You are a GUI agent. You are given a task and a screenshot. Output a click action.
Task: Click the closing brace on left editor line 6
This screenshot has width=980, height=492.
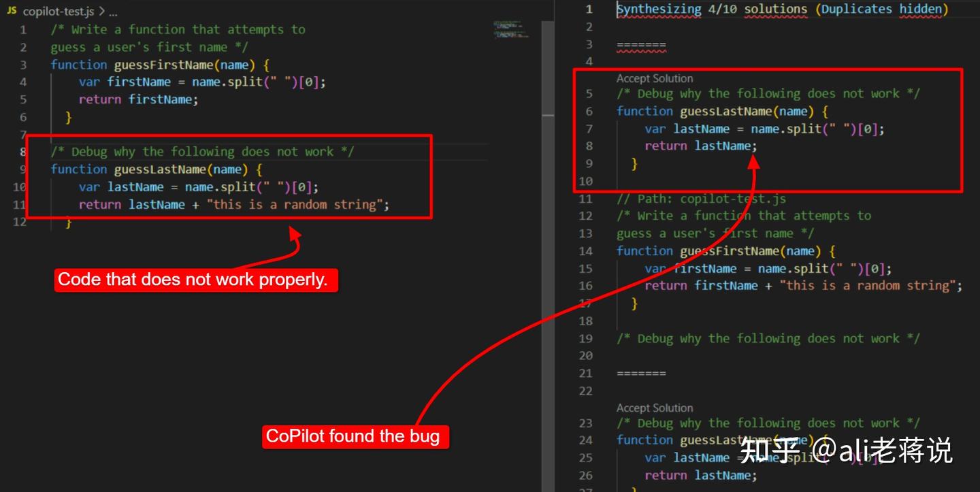tap(68, 117)
